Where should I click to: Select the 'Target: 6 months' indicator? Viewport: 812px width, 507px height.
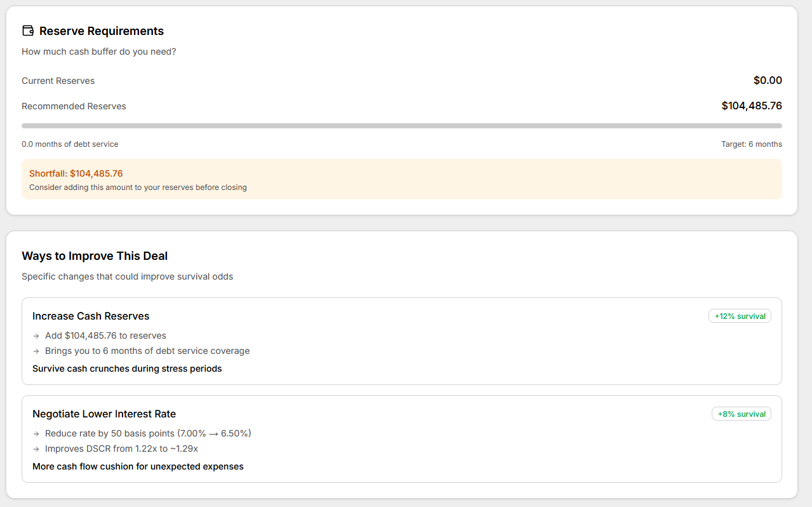tap(752, 144)
